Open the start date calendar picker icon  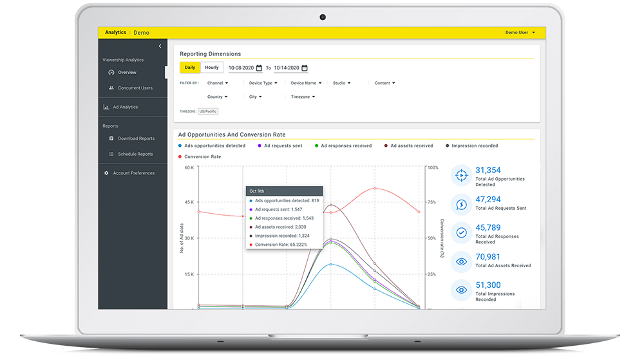click(259, 68)
